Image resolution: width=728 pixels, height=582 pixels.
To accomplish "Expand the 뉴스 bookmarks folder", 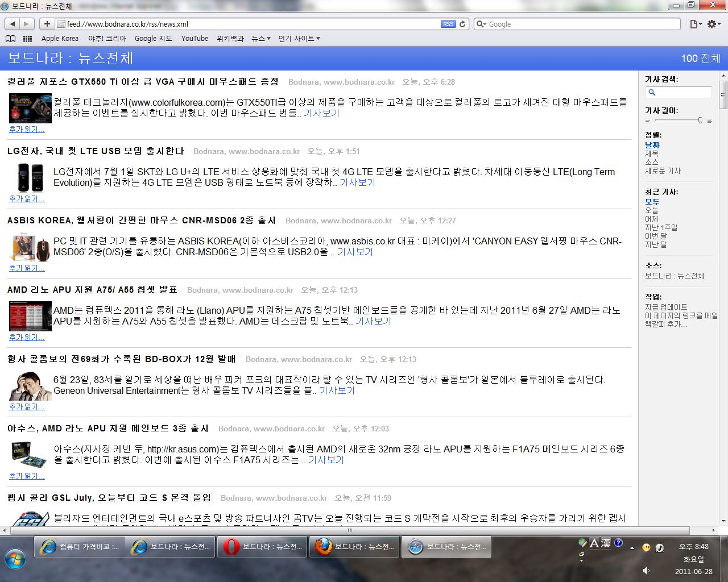I will click(261, 39).
